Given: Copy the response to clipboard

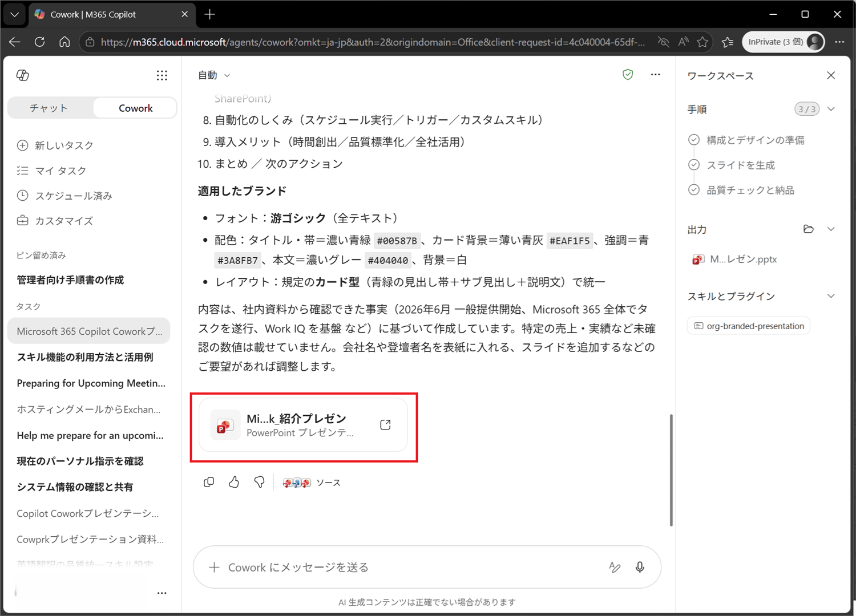Looking at the screenshot, I should click(209, 483).
